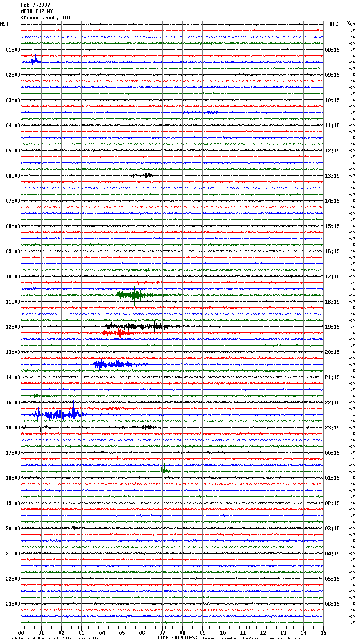Select the '15:00' MST time label

pos(13,403)
